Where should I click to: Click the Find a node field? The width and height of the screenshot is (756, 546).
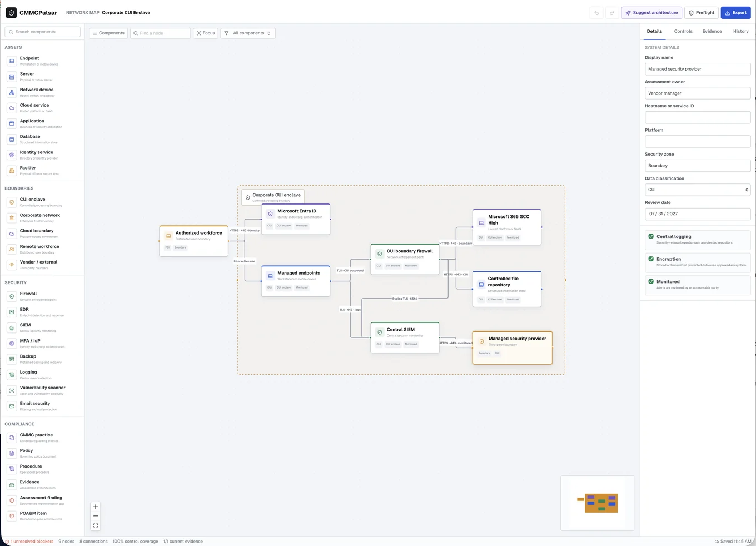[x=161, y=33]
